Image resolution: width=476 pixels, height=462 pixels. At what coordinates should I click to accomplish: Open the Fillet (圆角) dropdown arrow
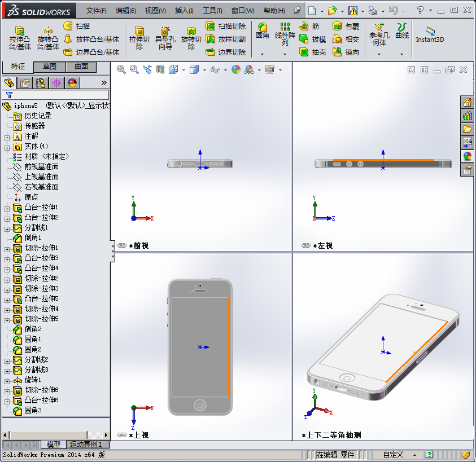point(263,54)
